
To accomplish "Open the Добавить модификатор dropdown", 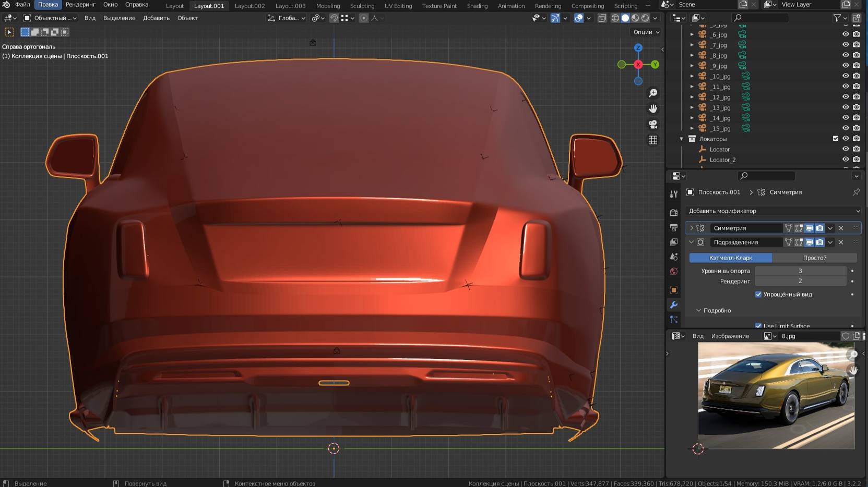I will 773,211.
